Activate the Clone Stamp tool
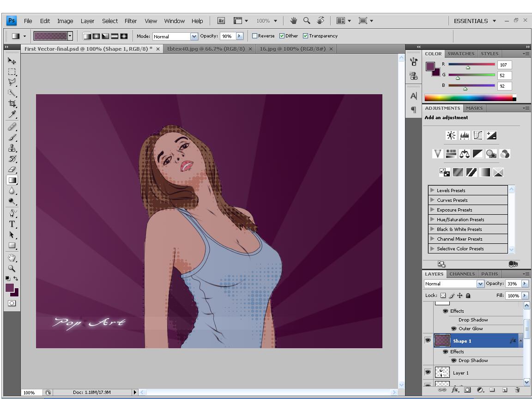The width and height of the screenshot is (532, 399). (x=12, y=148)
